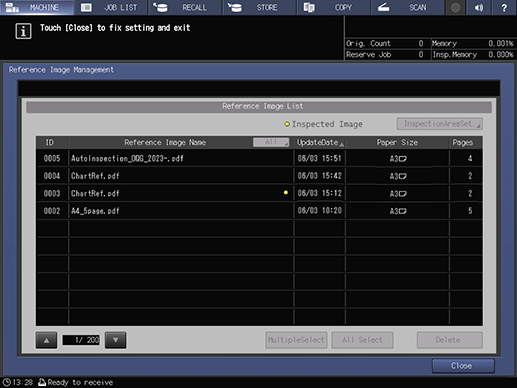Click the Delete button
The image size is (517, 388).
[450, 340]
